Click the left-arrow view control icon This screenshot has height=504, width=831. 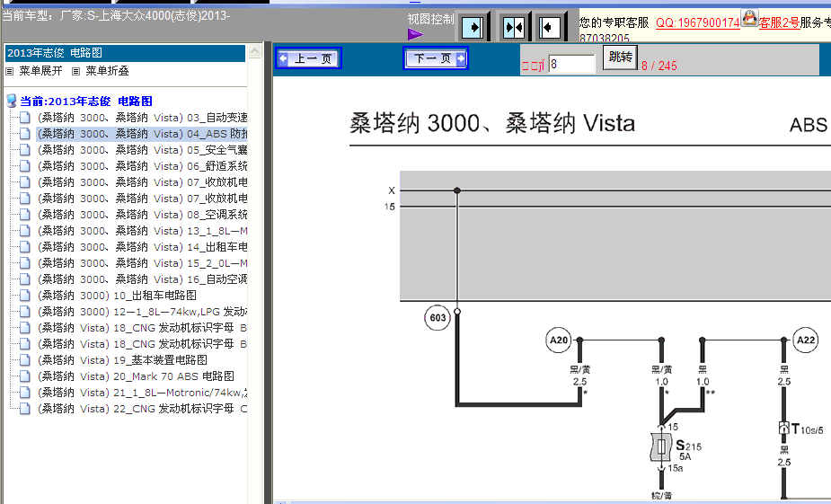click(550, 27)
